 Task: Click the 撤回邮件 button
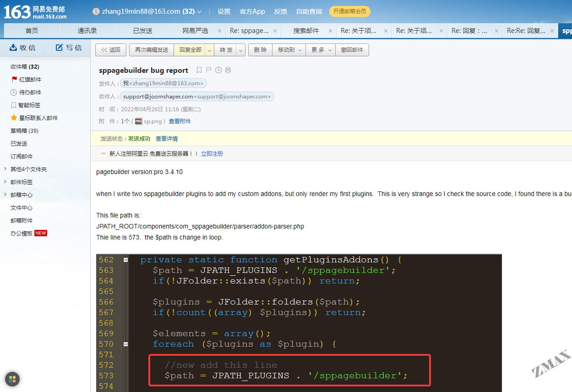[352, 50]
